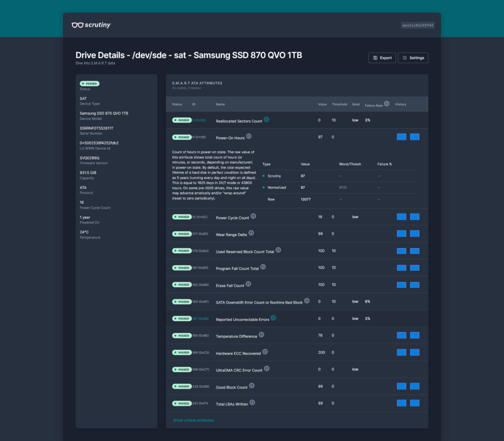
Task: Click the Wear Range Delta info icon
Action: 251,233
